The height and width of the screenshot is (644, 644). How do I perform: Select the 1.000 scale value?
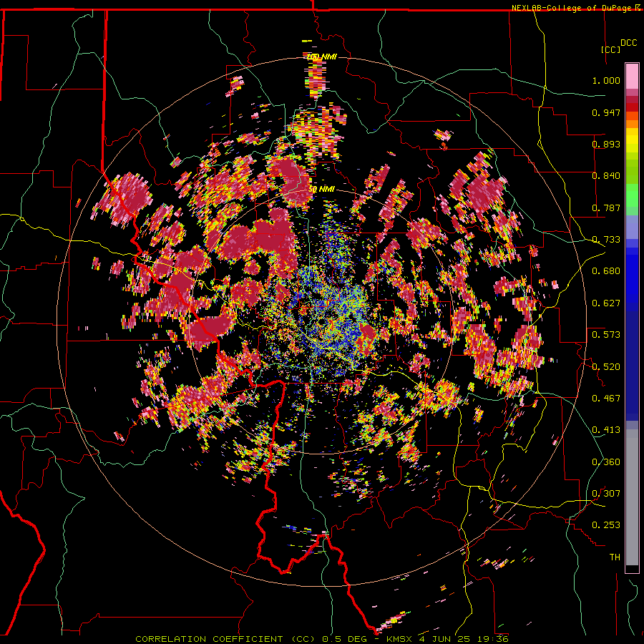tap(606, 80)
